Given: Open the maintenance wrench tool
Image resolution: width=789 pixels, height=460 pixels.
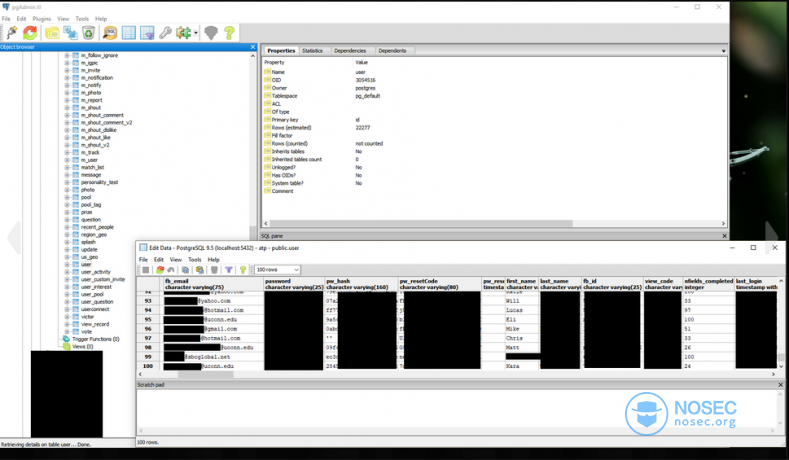Looking at the screenshot, I should 165,33.
